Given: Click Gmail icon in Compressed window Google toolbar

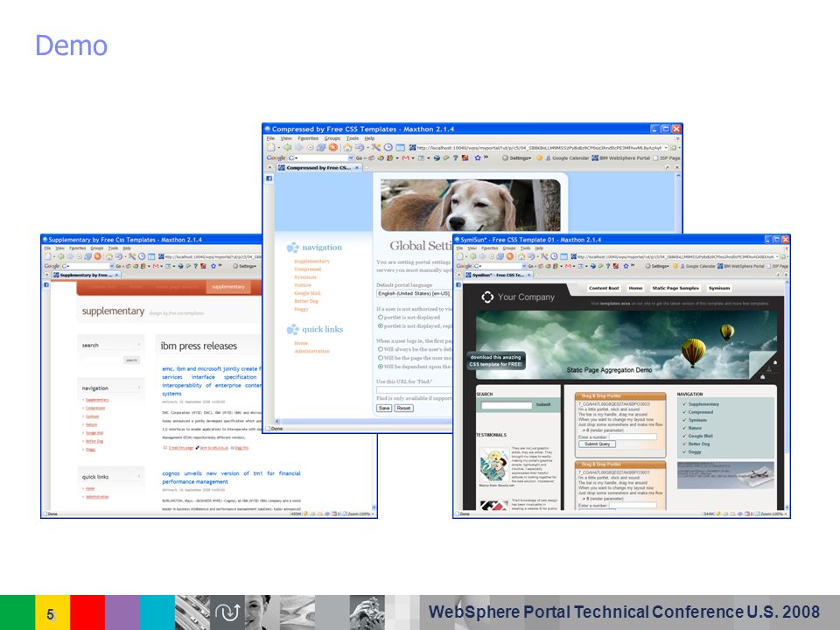Looking at the screenshot, I should coord(405,158).
